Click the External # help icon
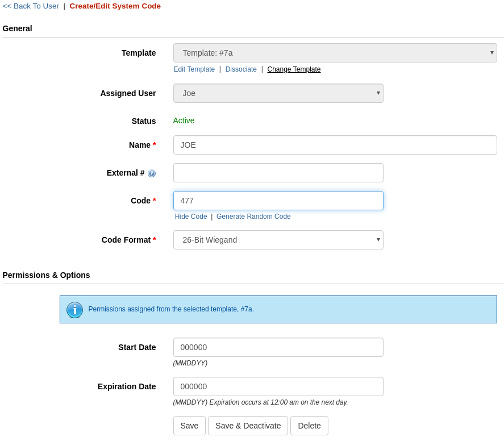The image size is (504, 441). point(152,173)
